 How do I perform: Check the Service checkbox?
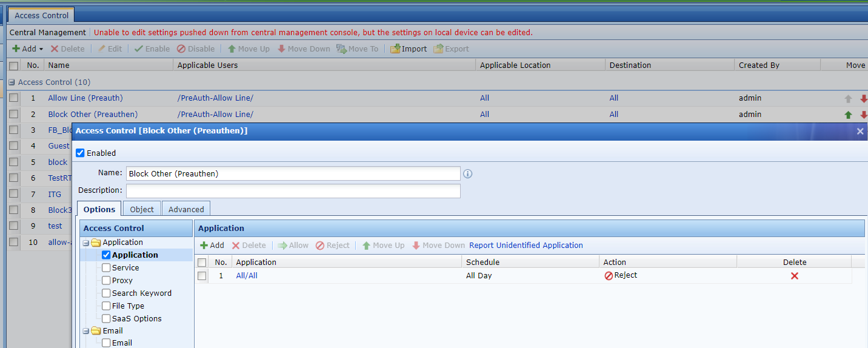(106, 268)
